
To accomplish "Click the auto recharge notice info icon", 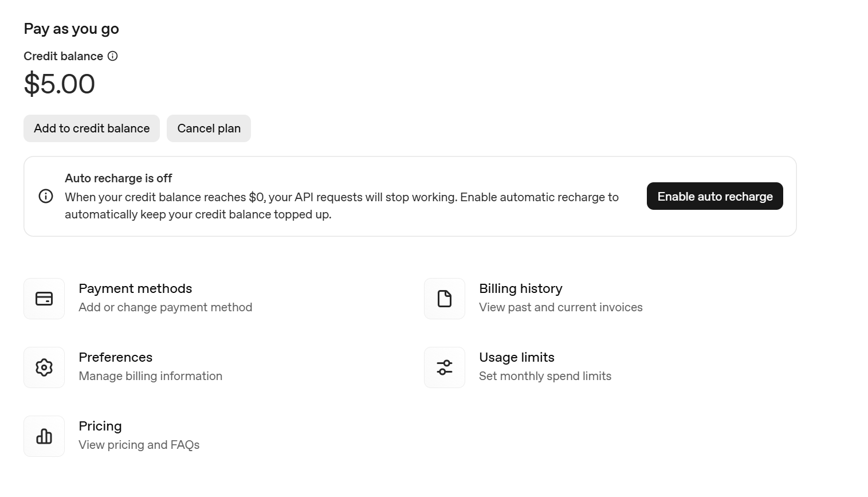I will point(46,197).
